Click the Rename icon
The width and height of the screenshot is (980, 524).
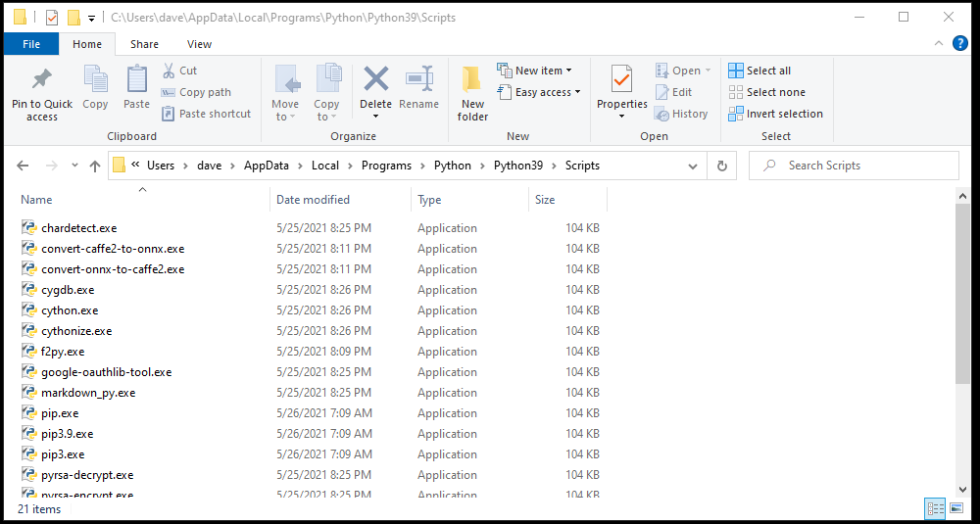[x=418, y=79]
